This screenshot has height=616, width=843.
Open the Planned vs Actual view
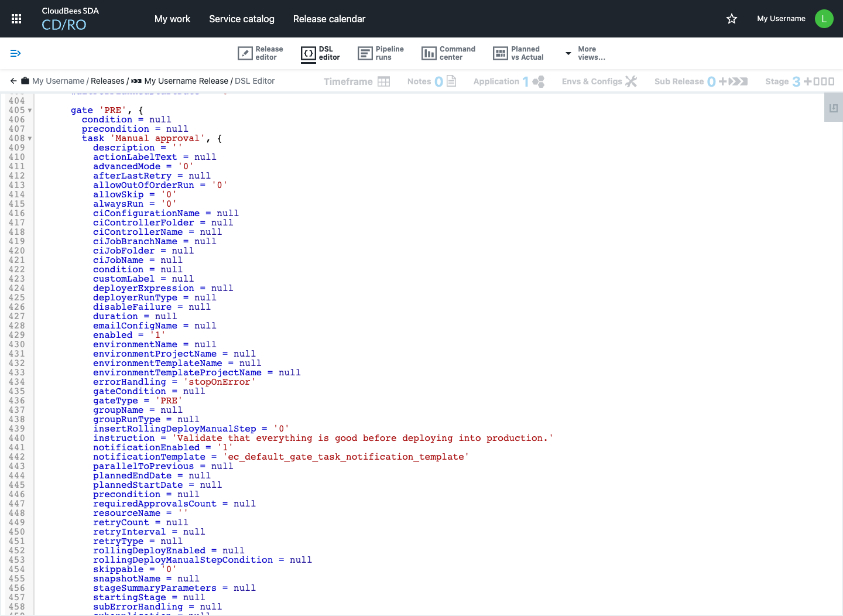pyautogui.click(x=519, y=53)
